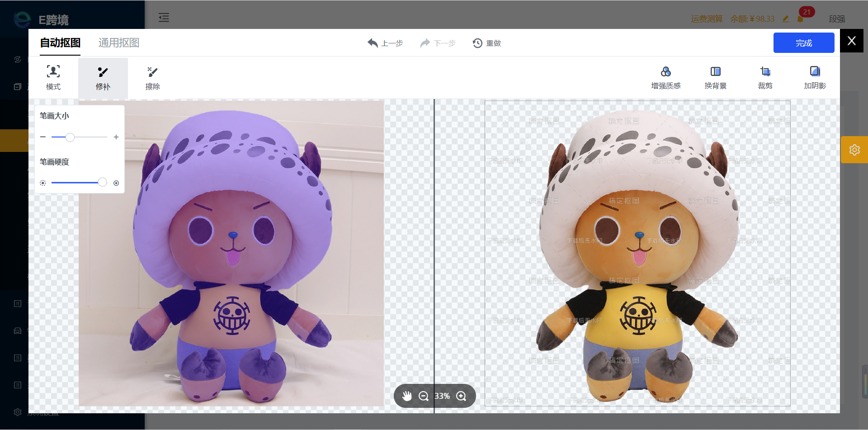Open 换背景 change background tool

pyautogui.click(x=716, y=78)
